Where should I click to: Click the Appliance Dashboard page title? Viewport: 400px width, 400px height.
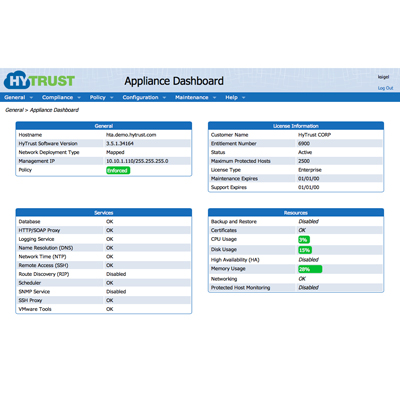click(x=174, y=81)
